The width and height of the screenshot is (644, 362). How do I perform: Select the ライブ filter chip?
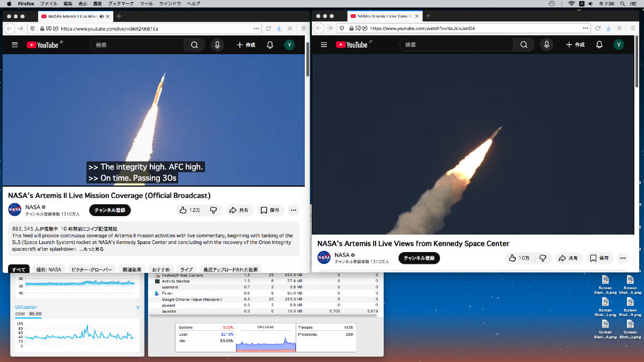click(x=186, y=269)
